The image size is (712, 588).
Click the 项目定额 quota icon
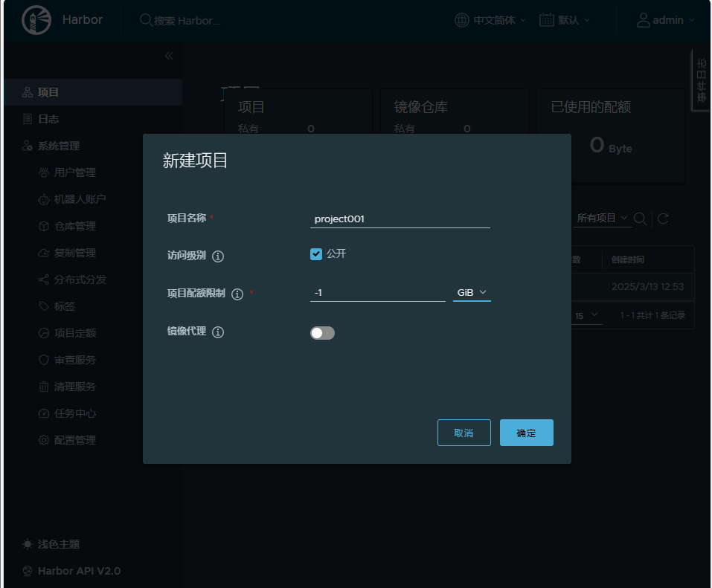tap(44, 333)
